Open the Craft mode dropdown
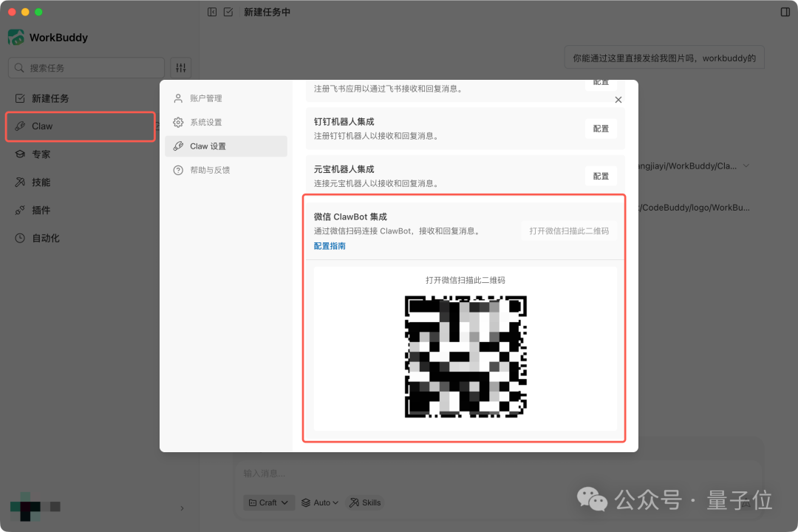 (x=268, y=502)
